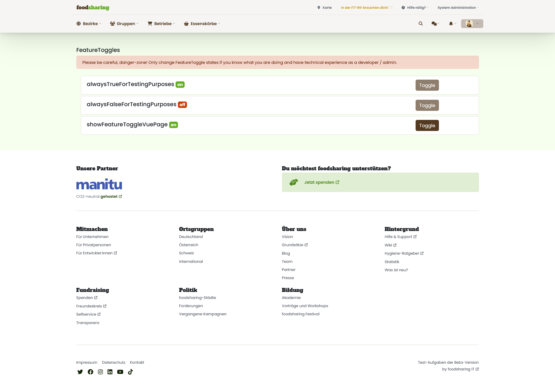Expand the Bezirke menu
Viewport: 555px width, 392px height.
pos(89,24)
